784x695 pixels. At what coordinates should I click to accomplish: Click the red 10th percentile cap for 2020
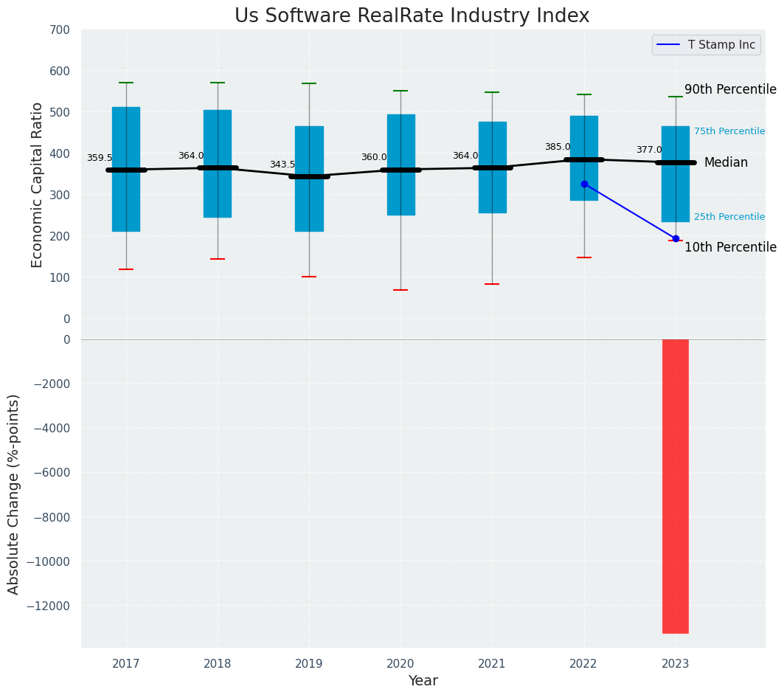tap(400, 290)
